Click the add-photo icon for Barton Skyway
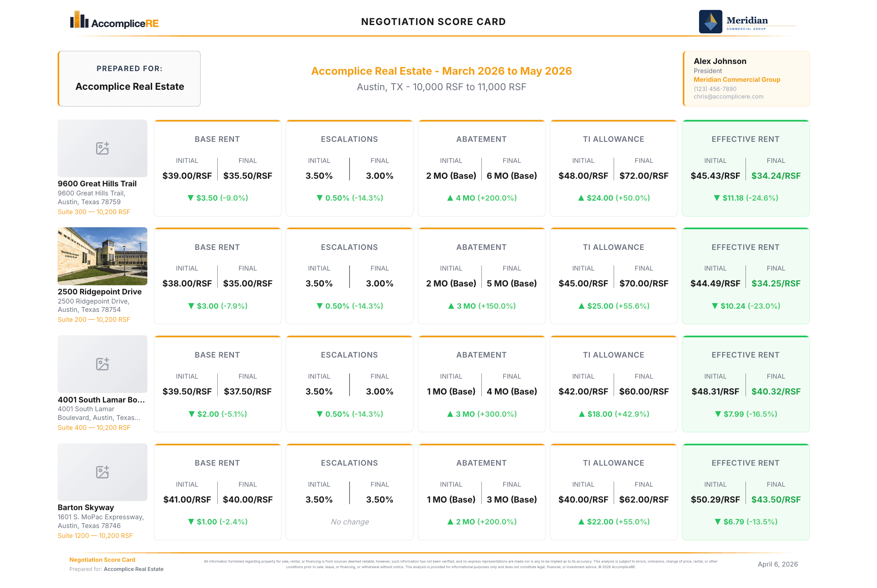 pyautogui.click(x=102, y=472)
